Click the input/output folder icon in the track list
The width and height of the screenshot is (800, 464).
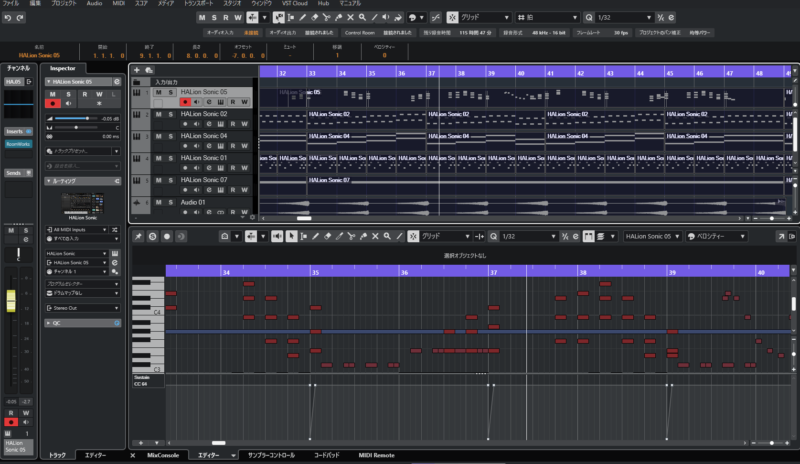(x=137, y=81)
